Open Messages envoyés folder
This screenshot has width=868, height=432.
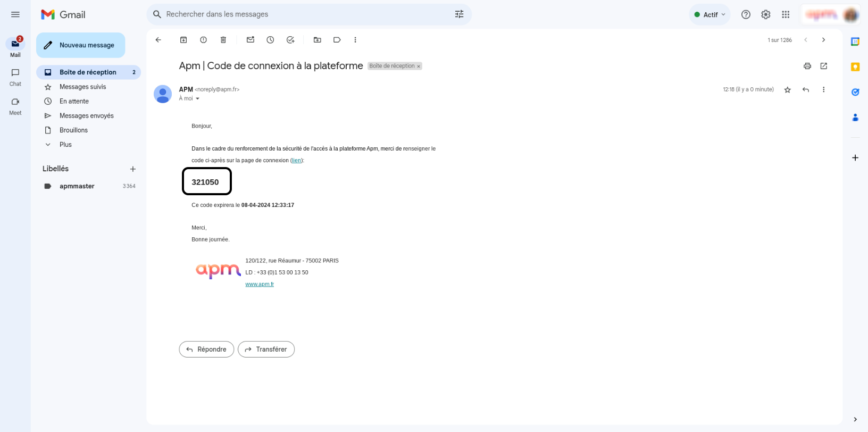coord(88,115)
